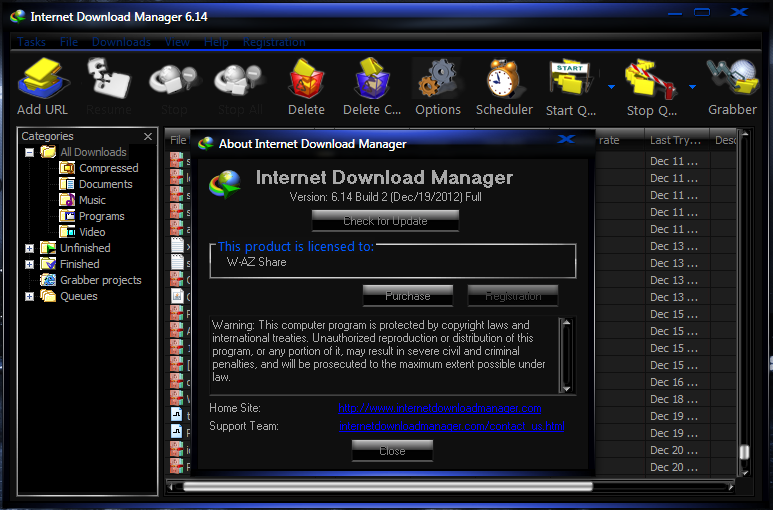Expand the Queues tree node
The height and width of the screenshot is (510, 773).
(x=30, y=297)
